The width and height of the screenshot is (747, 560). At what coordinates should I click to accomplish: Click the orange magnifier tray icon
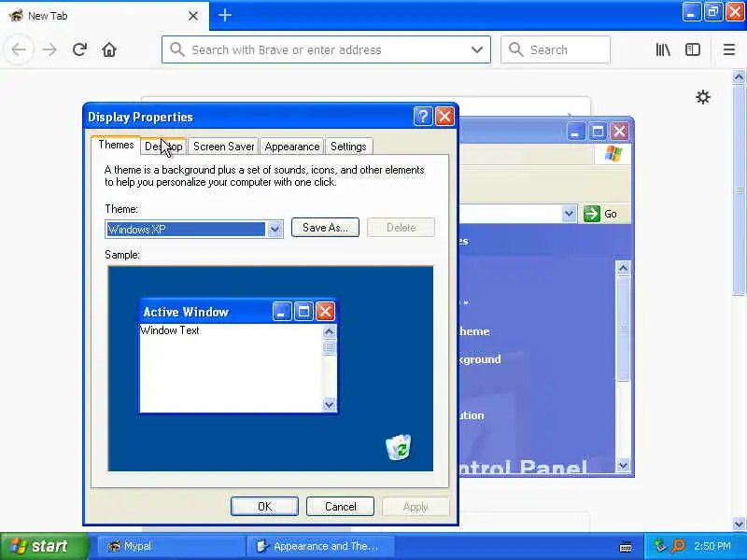pyautogui.click(x=678, y=546)
